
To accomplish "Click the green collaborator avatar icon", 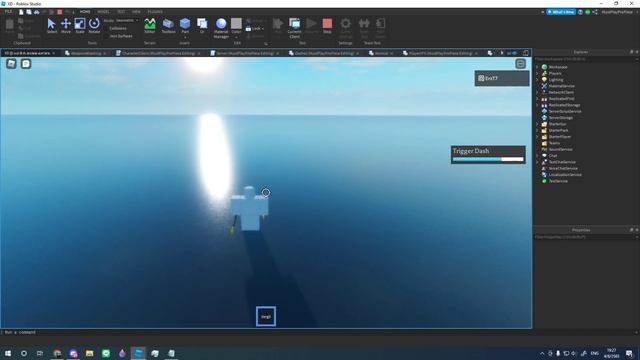I will 588,12.
